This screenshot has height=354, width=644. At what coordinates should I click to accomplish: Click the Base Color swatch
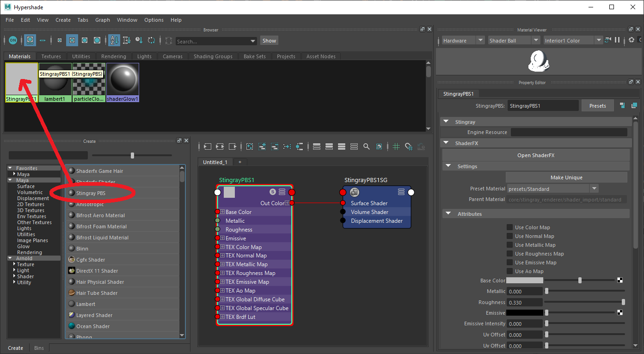click(524, 281)
